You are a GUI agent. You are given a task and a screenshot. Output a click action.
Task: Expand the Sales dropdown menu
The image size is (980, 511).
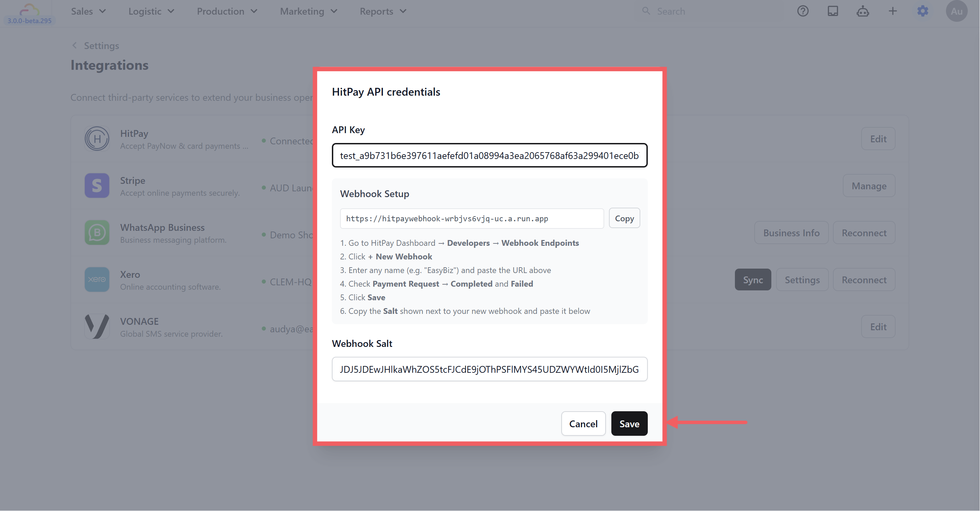[88, 12]
